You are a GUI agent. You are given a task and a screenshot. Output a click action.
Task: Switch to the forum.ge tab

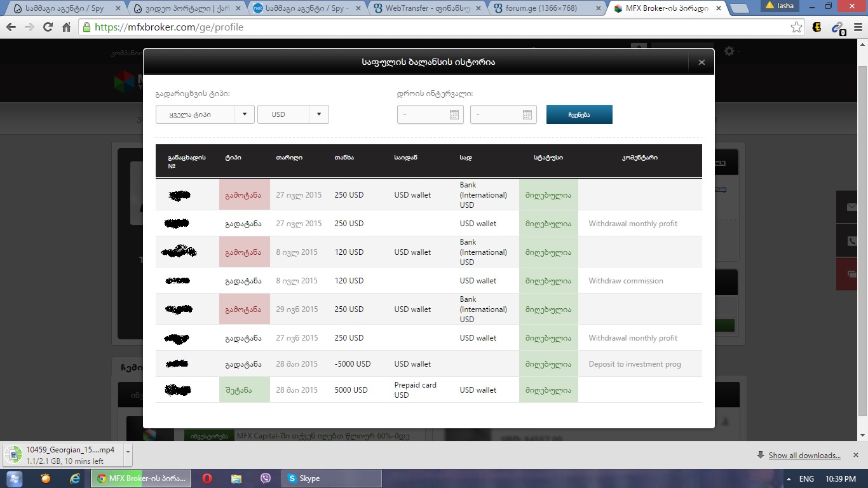pyautogui.click(x=545, y=8)
